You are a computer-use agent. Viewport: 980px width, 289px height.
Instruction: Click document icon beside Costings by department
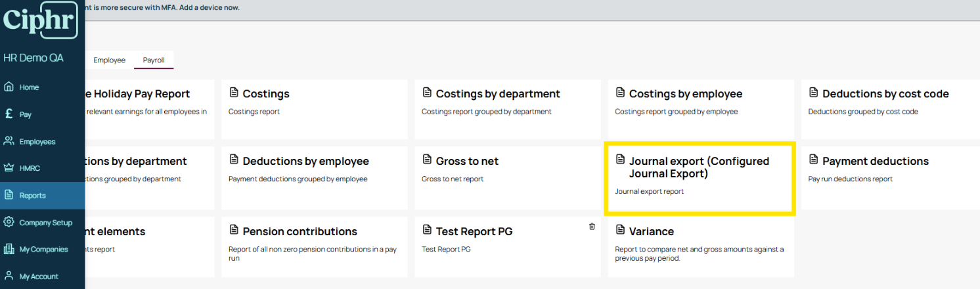pos(426,93)
